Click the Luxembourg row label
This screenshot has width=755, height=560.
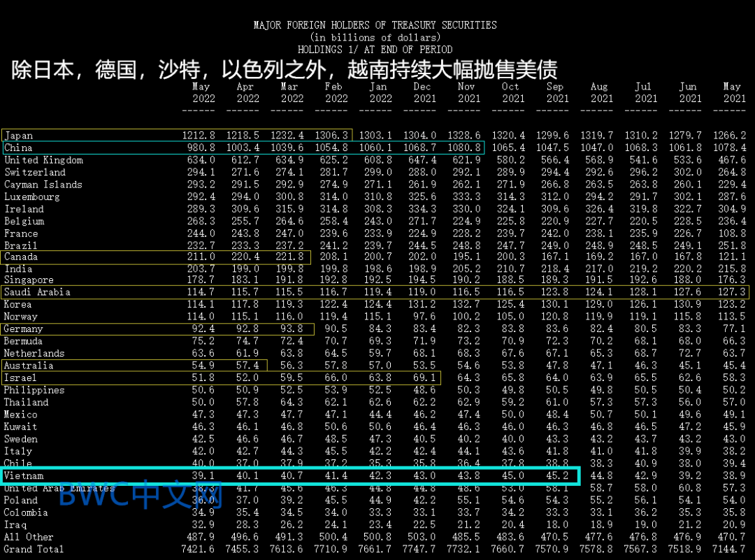tap(32, 197)
